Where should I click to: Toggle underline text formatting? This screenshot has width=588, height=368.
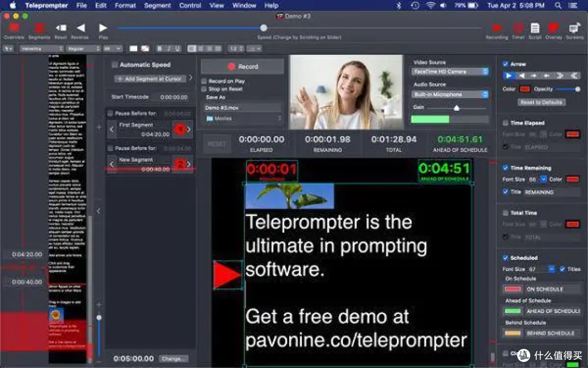pyautogui.click(x=177, y=49)
